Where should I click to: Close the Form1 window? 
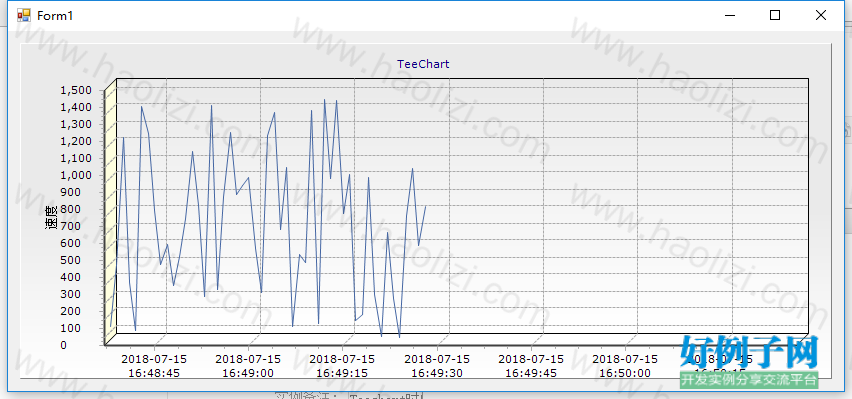click(x=820, y=15)
